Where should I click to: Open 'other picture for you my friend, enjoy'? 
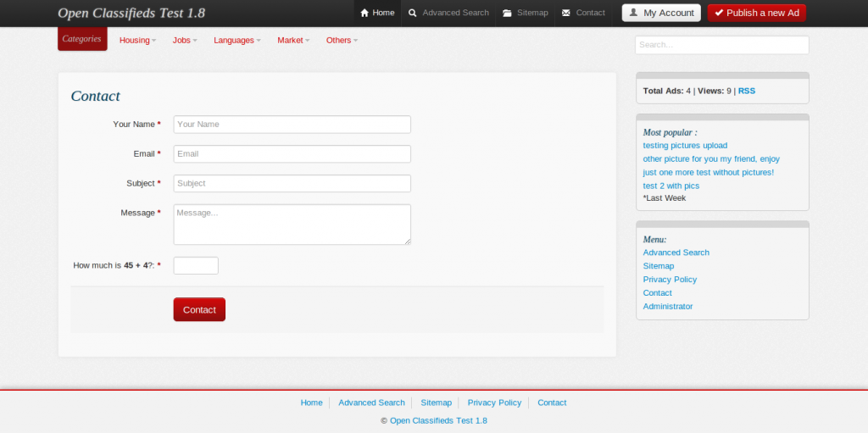(x=711, y=159)
